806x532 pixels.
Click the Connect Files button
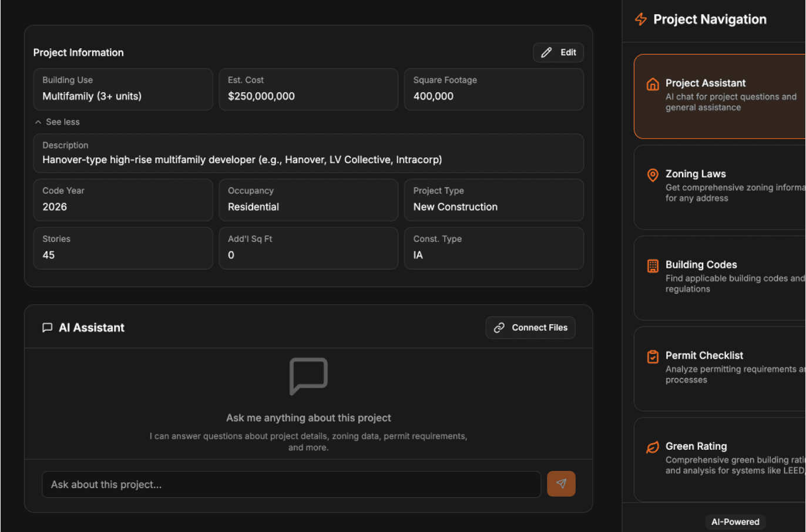click(530, 328)
